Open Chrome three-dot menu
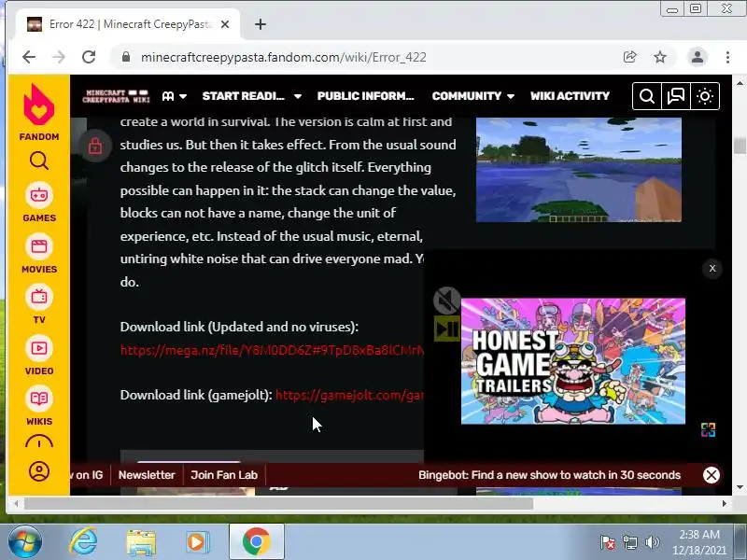 (x=727, y=57)
